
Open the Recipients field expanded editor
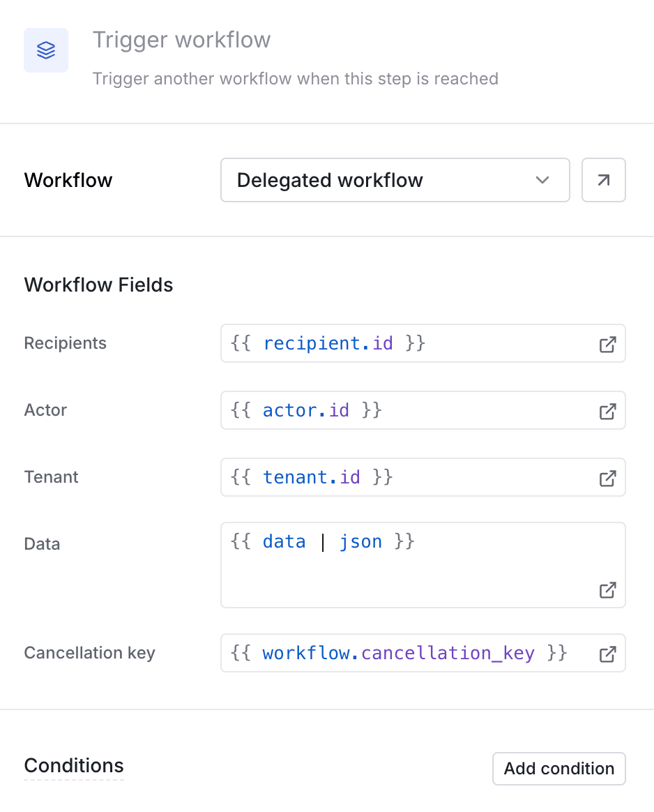click(607, 344)
